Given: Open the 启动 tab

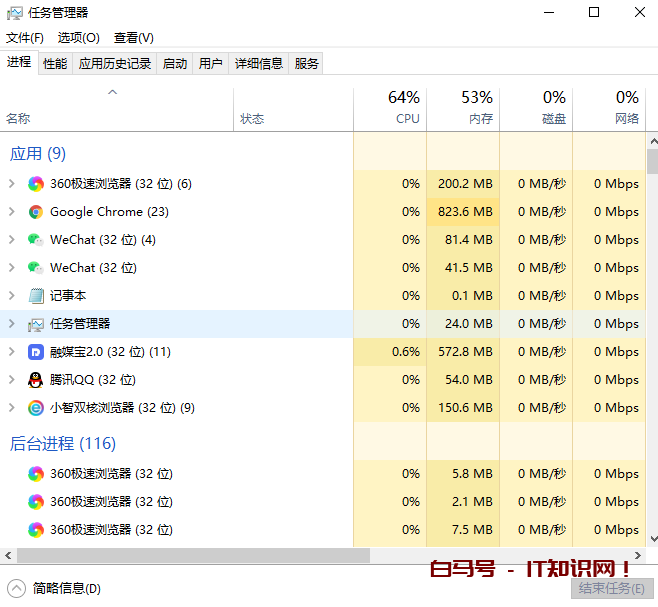Looking at the screenshot, I should (175, 63).
